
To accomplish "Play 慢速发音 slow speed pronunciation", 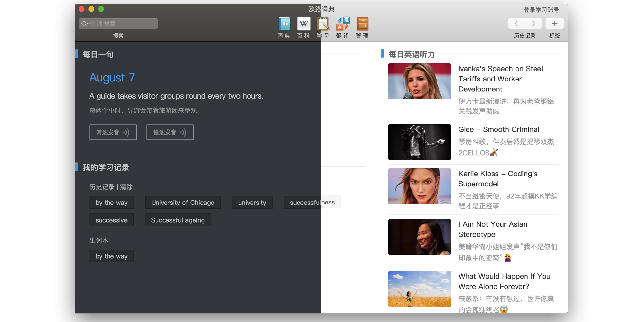I will tap(170, 132).
